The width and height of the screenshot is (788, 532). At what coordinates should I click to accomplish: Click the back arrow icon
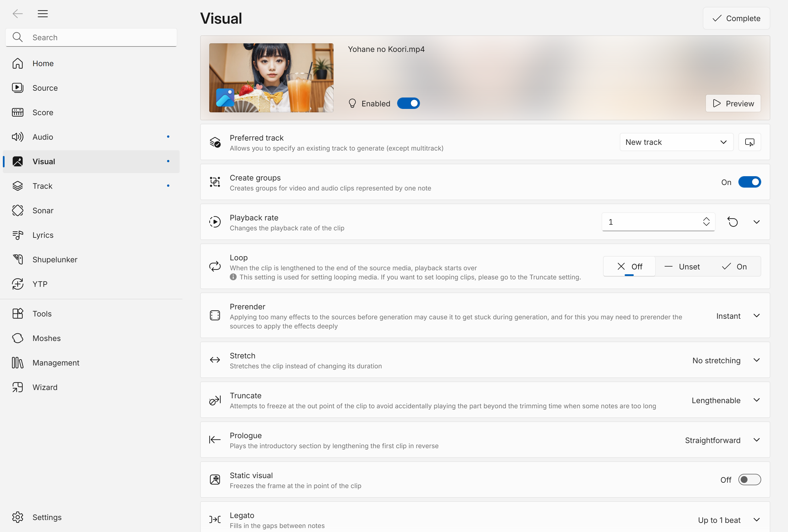(18, 14)
